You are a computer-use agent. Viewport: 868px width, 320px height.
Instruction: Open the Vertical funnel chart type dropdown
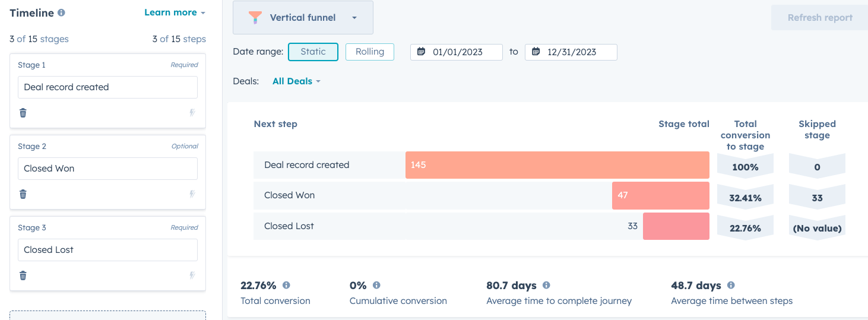pos(303,18)
